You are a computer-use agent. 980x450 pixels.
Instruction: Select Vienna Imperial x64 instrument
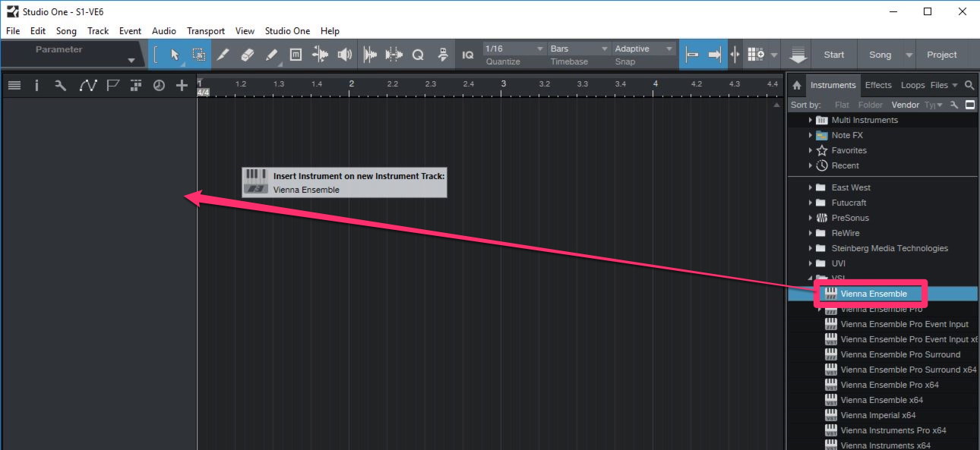point(878,415)
